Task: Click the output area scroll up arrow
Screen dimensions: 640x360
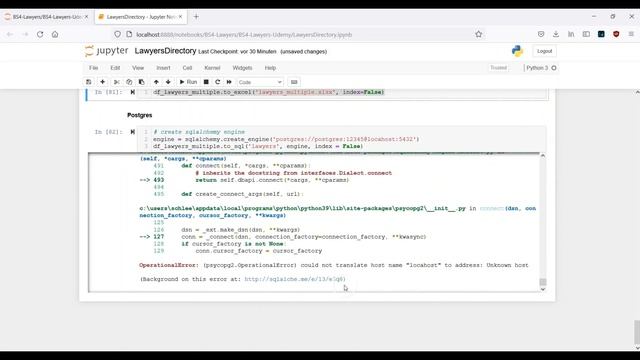Action: click(543, 156)
